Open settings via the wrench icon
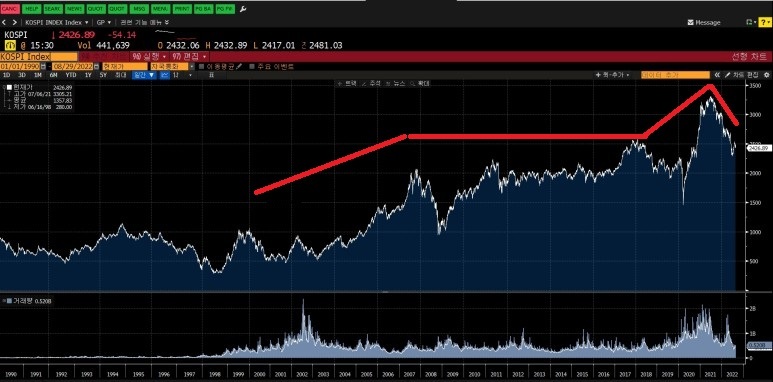This screenshot has width=773, height=382. (x=243, y=9)
